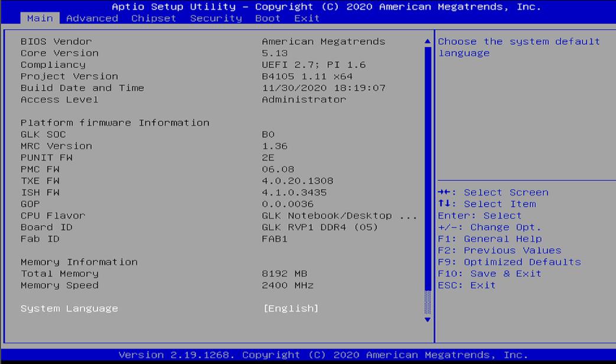Viewport: 616px width, 364px height.
Task: Click the GLK RVP1 DDR4 (05) value
Action: (x=320, y=227)
